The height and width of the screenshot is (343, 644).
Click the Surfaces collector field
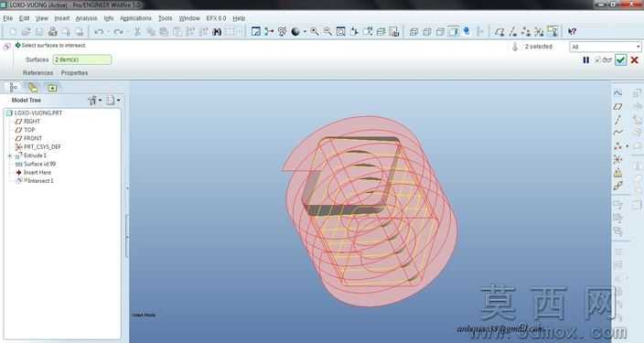tap(82, 60)
